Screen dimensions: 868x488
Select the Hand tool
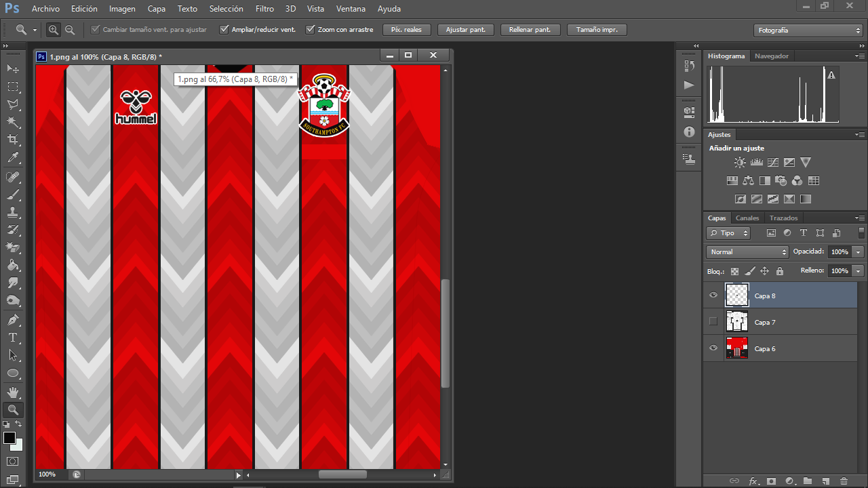click(x=13, y=392)
